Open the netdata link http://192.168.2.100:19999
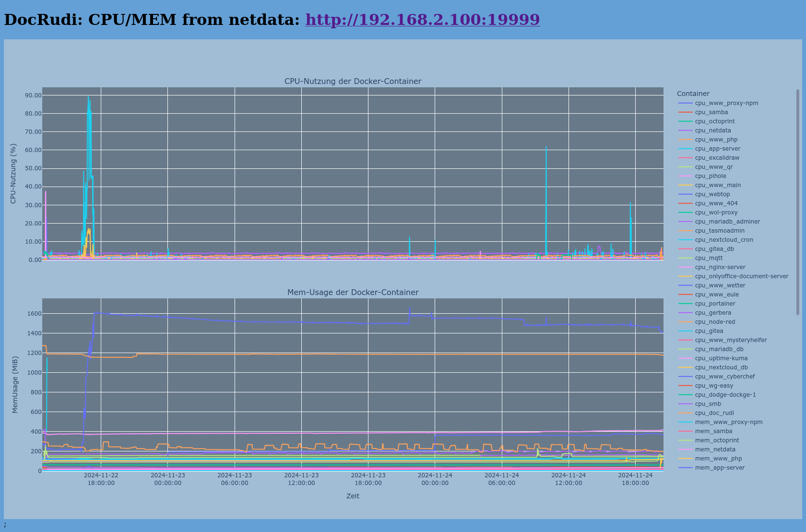Viewport: 806px width, 532px height. pos(422,20)
